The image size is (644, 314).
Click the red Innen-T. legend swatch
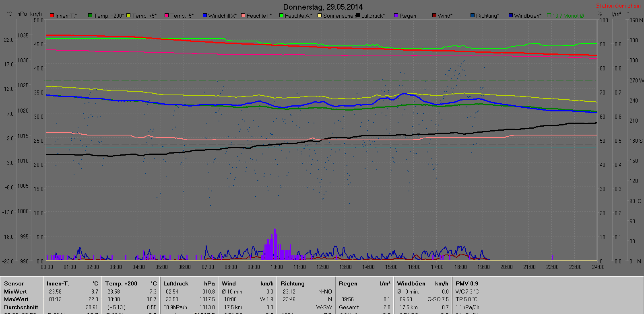pyautogui.click(x=52, y=16)
